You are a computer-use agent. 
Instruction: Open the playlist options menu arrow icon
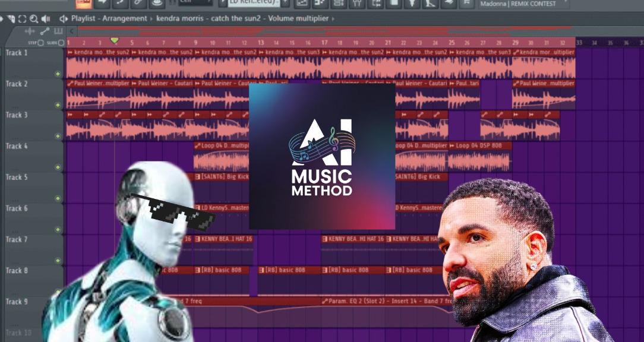pyautogui.click(x=2, y=19)
